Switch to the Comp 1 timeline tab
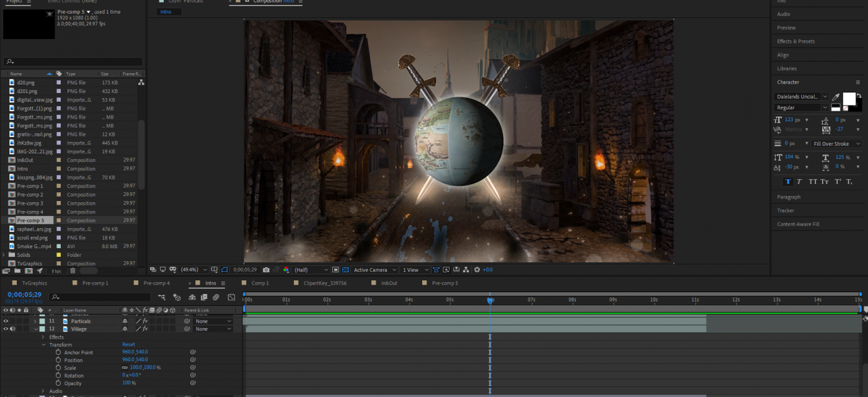 [x=260, y=283]
